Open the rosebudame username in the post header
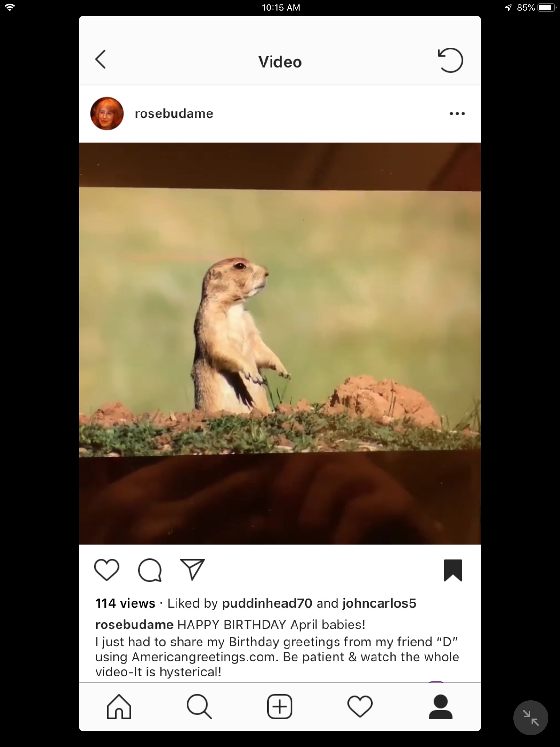 pyautogui.click(x=174, y=113)
